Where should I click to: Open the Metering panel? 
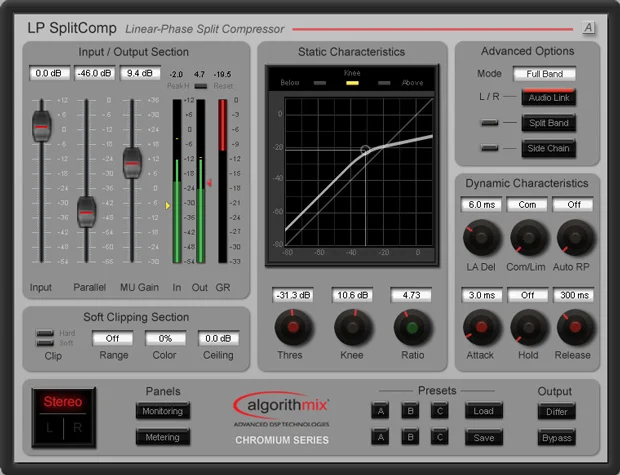coord(163,437)
